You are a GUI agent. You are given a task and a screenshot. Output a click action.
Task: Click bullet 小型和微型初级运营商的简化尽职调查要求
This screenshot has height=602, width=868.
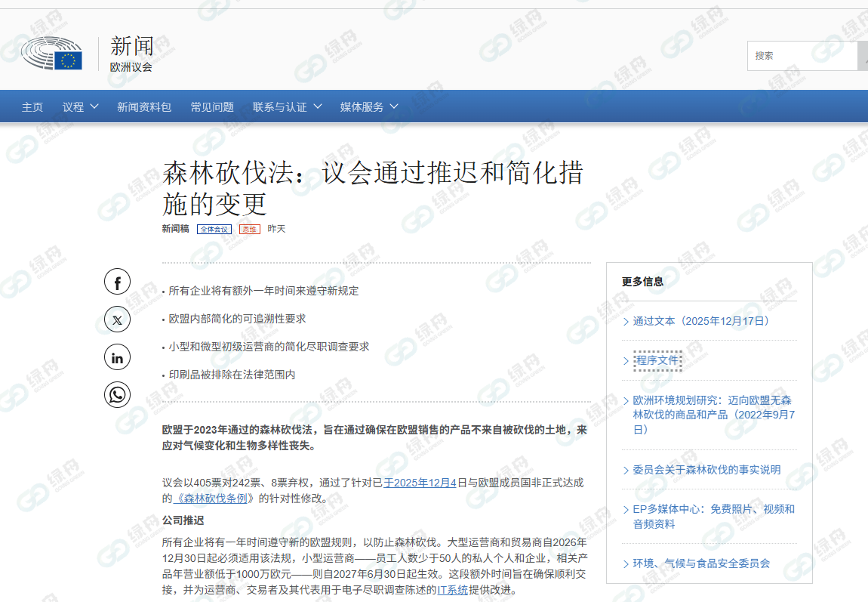click(x=269, y=347)
